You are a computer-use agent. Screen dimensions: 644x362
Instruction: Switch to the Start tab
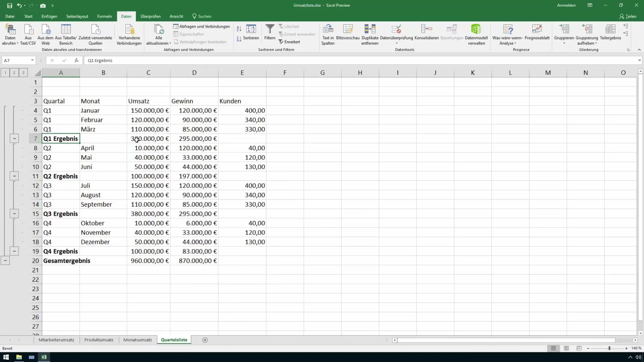[x=28, y=16]
